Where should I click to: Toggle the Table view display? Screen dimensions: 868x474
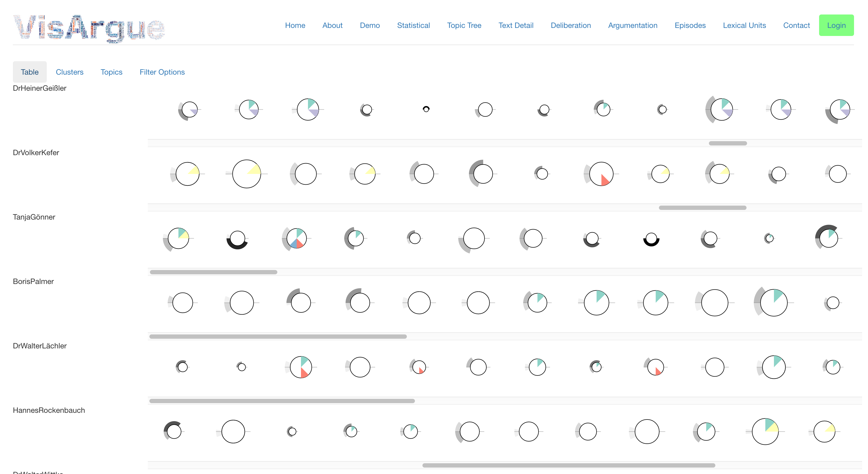click(29, 72)
